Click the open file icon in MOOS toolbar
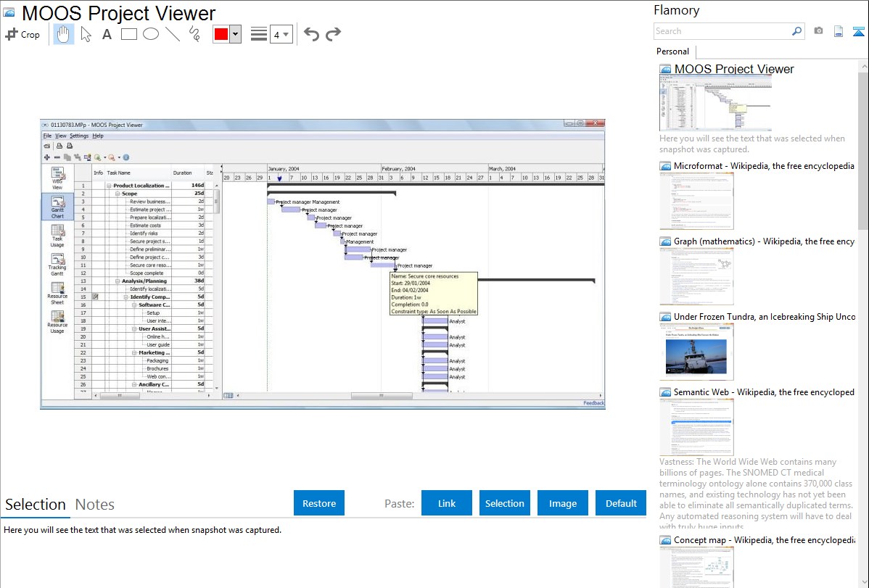 [47, 146]
